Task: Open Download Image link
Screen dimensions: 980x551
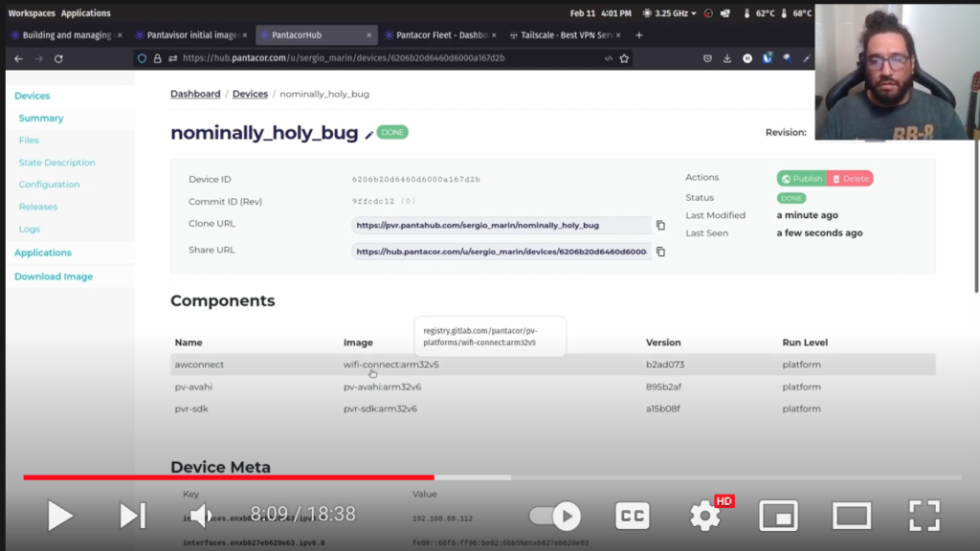Action: click(x=54, y=276)
